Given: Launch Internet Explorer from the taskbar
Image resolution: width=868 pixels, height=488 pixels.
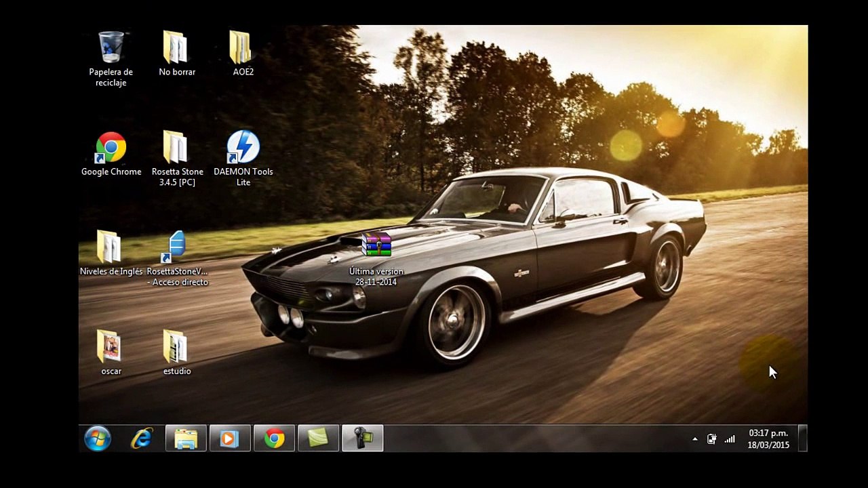Looking at the screenshot, I should [x=142, y=439].
